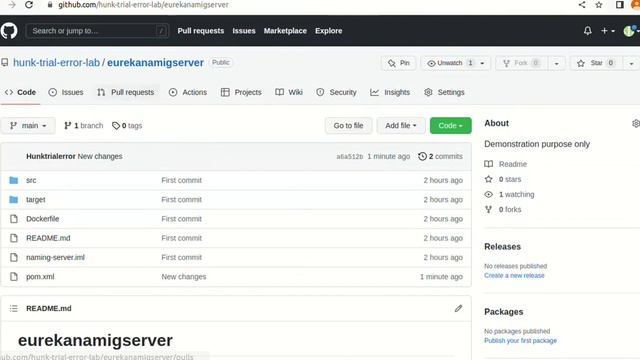Open README table of contents list icon

tap(13, 308)
